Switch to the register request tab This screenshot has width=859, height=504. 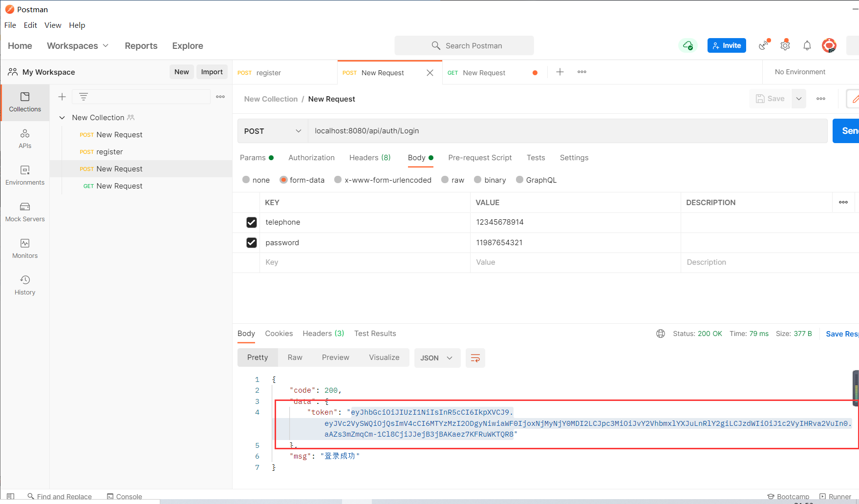[x=269, y=72]
